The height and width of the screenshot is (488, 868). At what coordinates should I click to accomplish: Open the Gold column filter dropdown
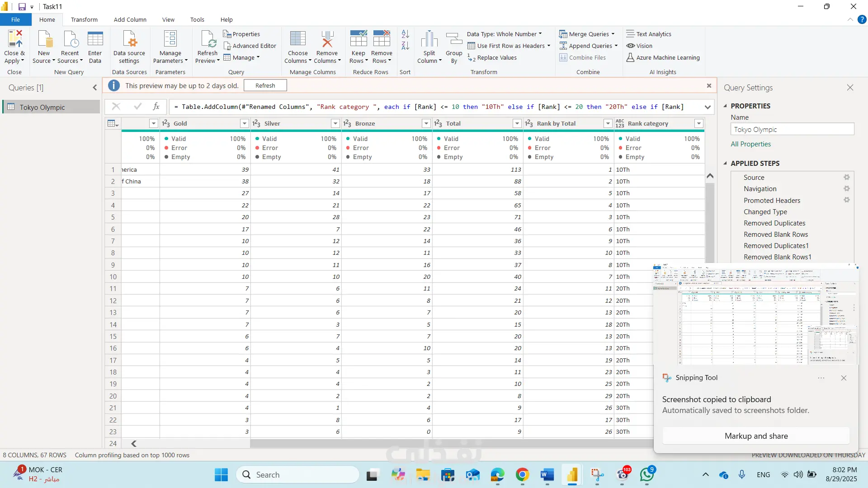244,123
